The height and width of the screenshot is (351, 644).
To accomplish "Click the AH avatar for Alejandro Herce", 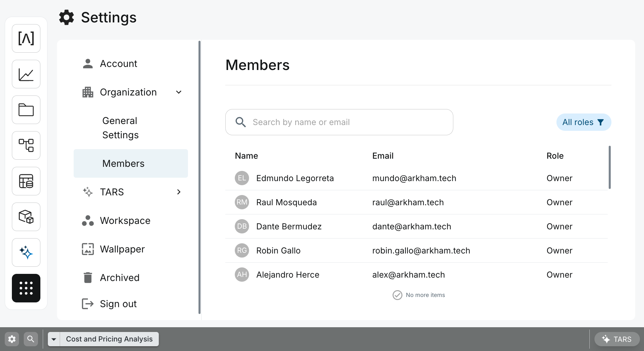I will (242, 275).
